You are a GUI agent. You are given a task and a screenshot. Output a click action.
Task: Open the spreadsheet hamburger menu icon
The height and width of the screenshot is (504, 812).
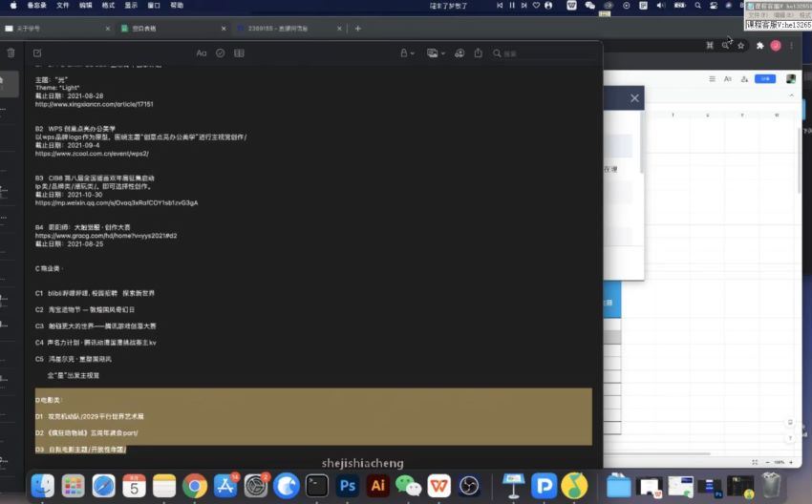click(x=712, y=78)
